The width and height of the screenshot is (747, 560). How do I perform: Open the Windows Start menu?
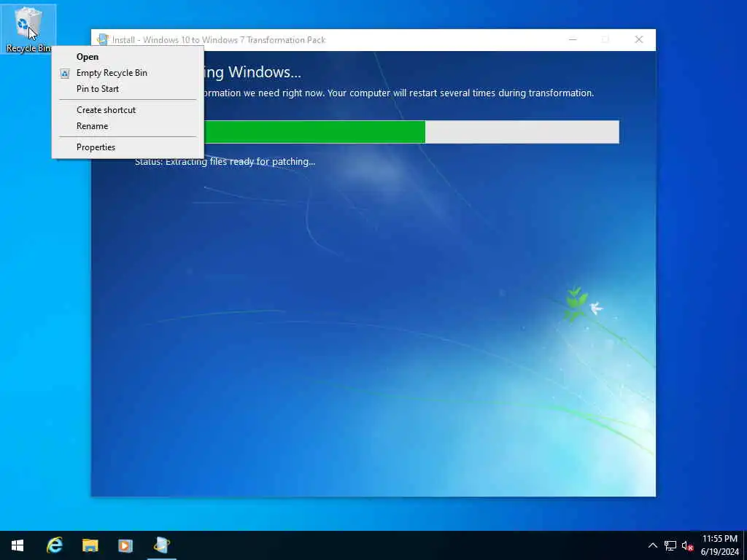(18, 545)
